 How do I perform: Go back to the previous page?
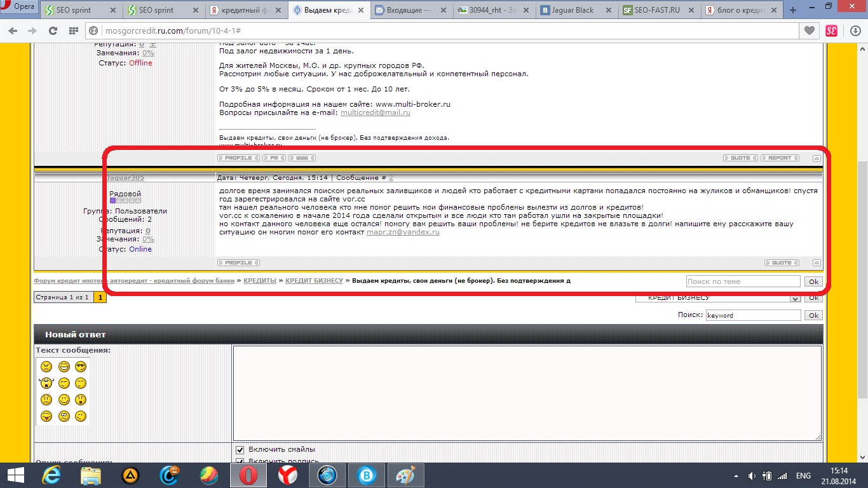13,30
